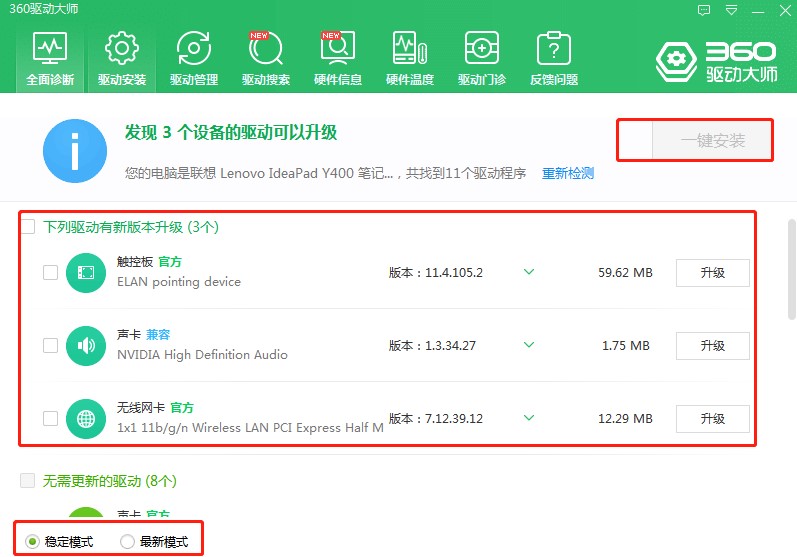Open the feedback chat icon in title bar
The width and height of the screenshot is (797, 557).
pyautogui.click(x=704, y=10)
